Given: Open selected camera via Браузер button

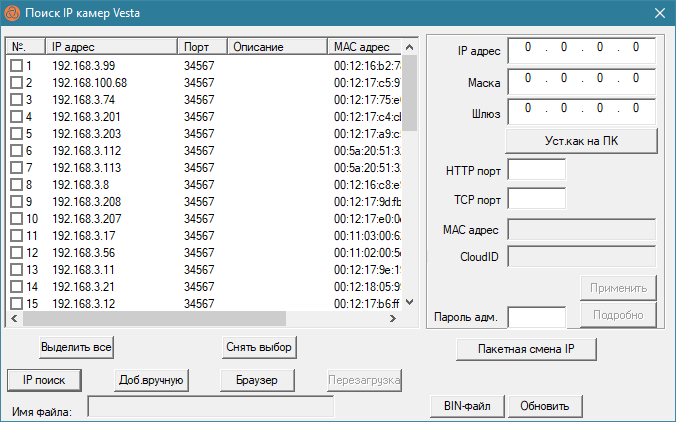Looking at the screenshot, I should click(x=257, y=380).
